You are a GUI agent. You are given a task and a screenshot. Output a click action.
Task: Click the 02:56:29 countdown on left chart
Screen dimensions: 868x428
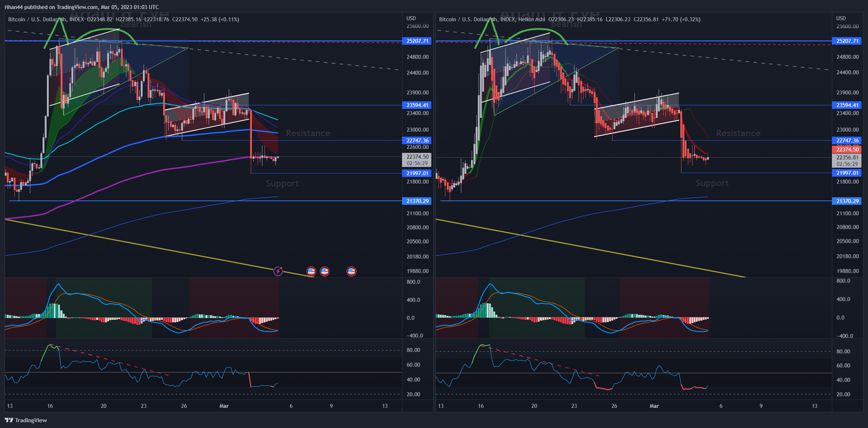(418, 163)
